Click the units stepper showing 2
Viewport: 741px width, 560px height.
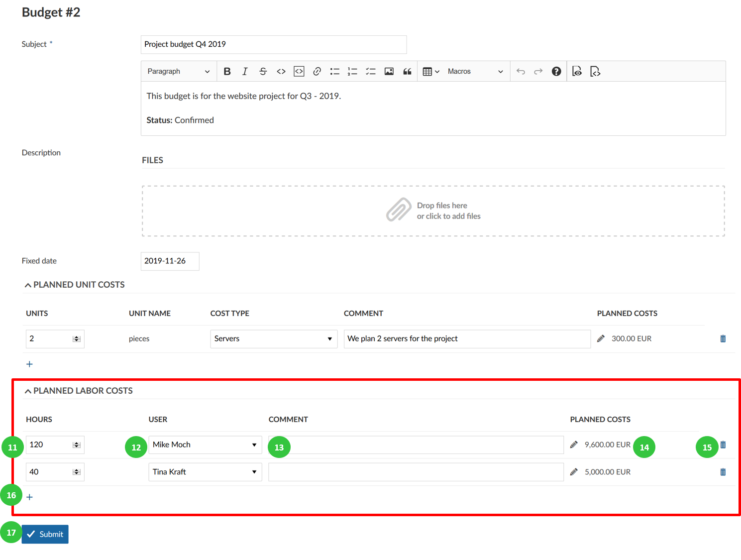point(55,338)
